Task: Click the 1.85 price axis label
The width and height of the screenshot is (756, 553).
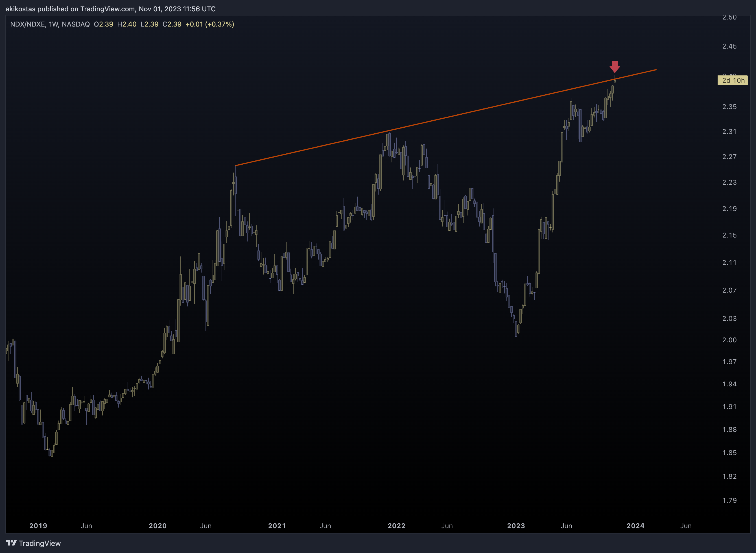Action: click(x=729, y=452)
